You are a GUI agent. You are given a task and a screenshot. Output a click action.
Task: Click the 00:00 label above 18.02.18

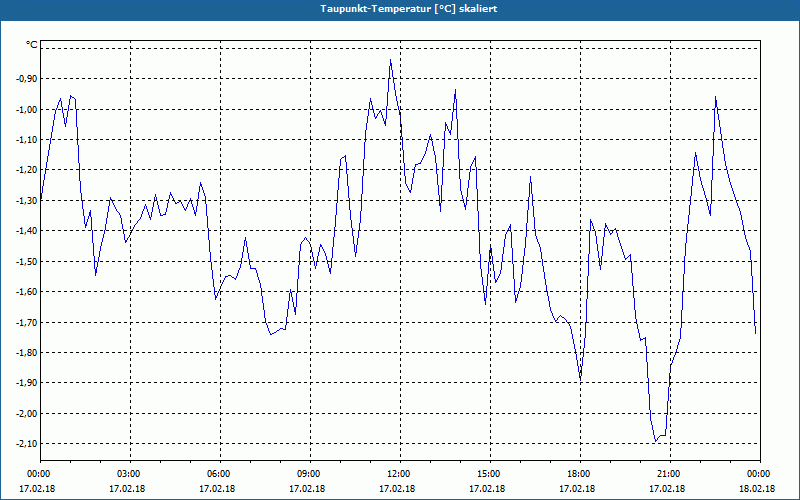coord(757,474)
